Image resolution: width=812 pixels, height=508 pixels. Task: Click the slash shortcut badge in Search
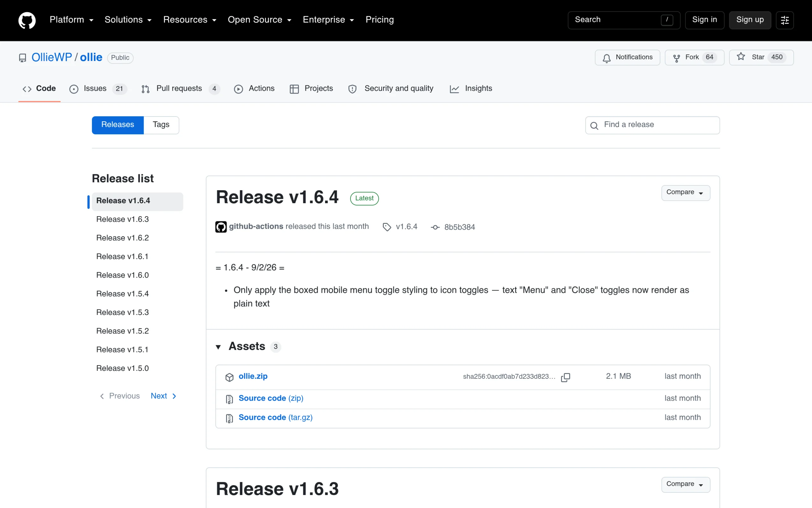click(x=667, y=20)
